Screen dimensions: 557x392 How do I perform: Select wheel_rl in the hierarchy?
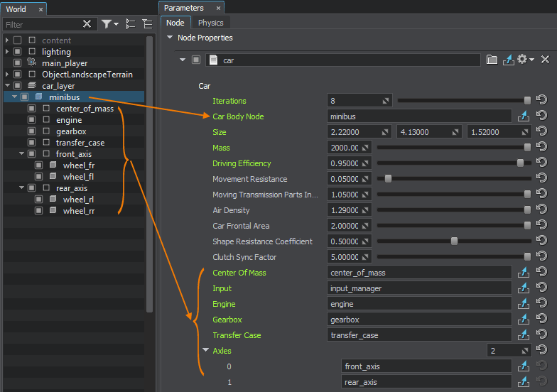tap(78, 200)
